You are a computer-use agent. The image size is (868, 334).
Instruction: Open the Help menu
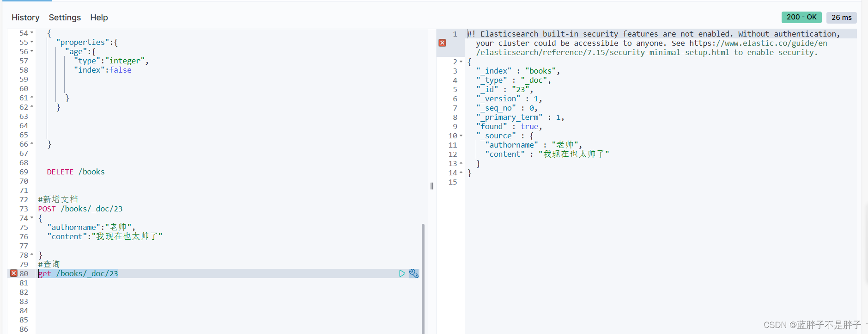pyautogui.click(x=99, y=18)
